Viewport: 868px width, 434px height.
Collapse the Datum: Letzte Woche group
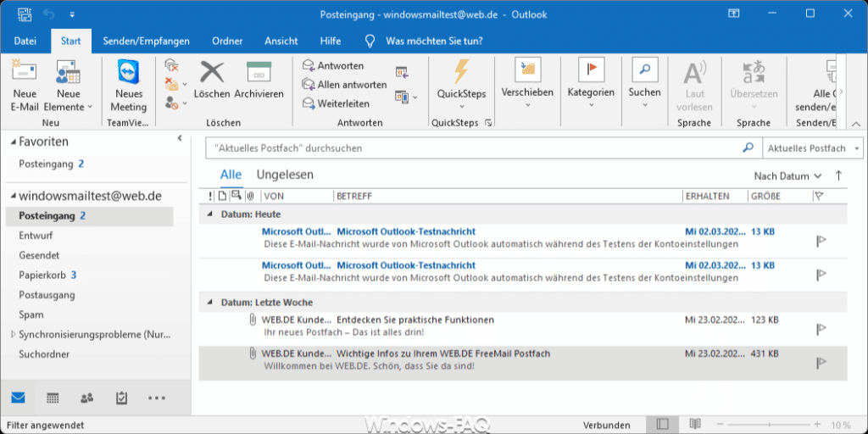209,303
